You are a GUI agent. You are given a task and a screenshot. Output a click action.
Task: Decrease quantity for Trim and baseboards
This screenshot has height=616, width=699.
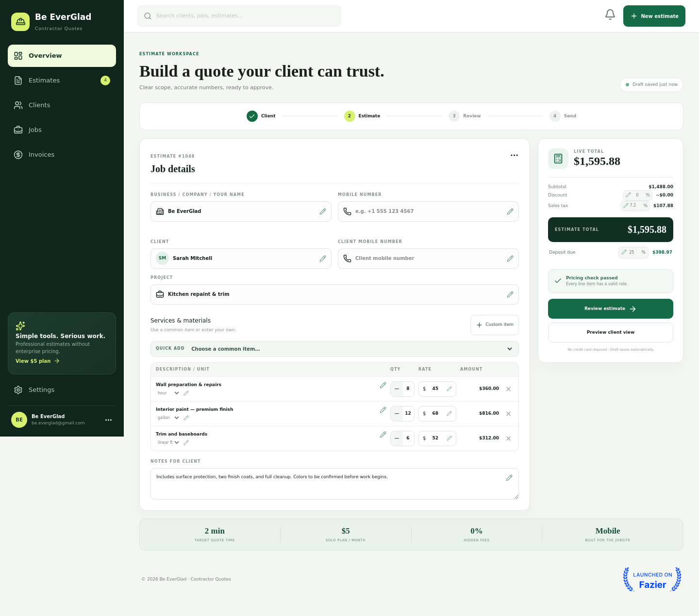pyautogui.click(x=397, y=438)
